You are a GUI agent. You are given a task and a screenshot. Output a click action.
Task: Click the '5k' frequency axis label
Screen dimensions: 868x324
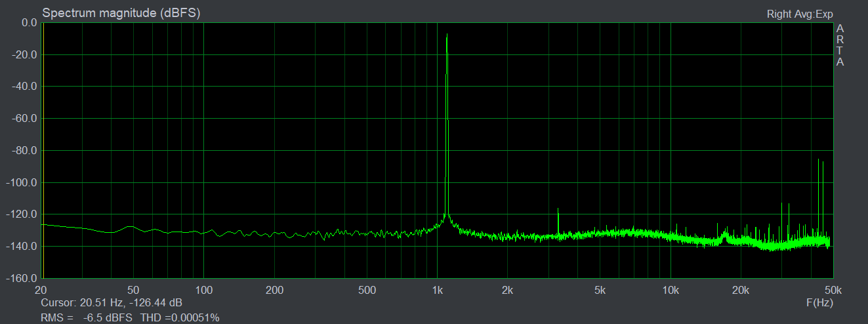600,290
